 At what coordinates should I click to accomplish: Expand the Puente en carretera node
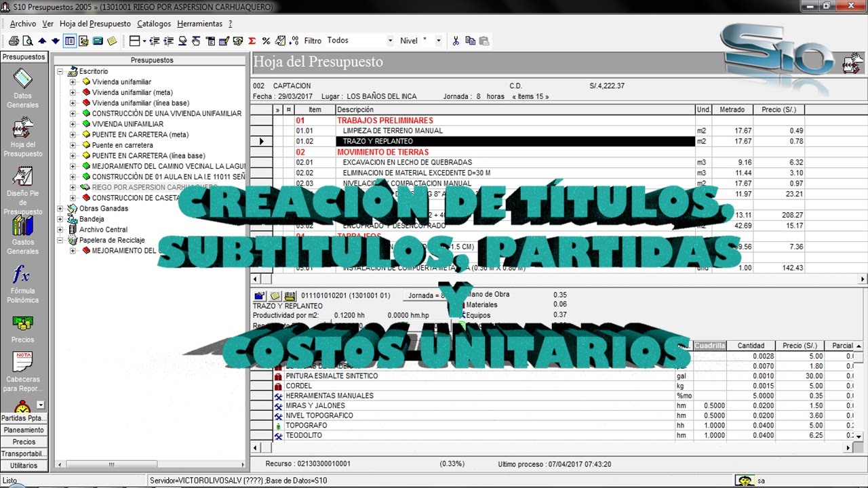[73, 145]
